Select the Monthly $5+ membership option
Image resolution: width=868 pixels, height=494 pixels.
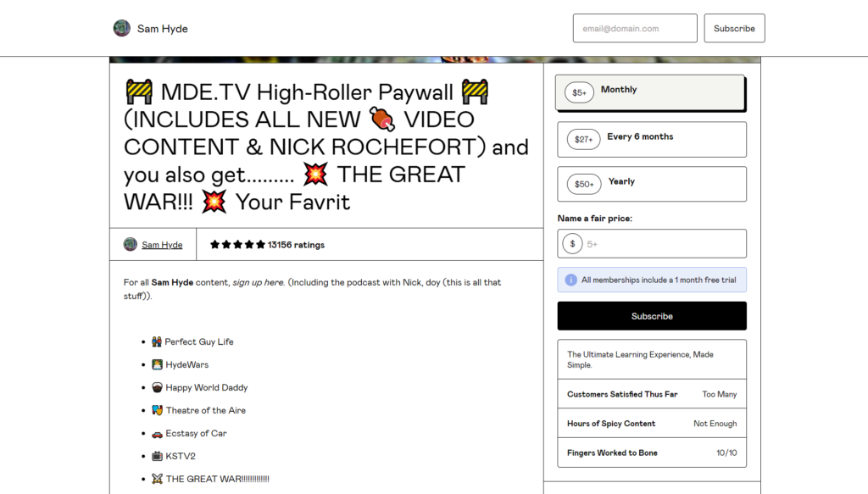click(x=650, y=92)
